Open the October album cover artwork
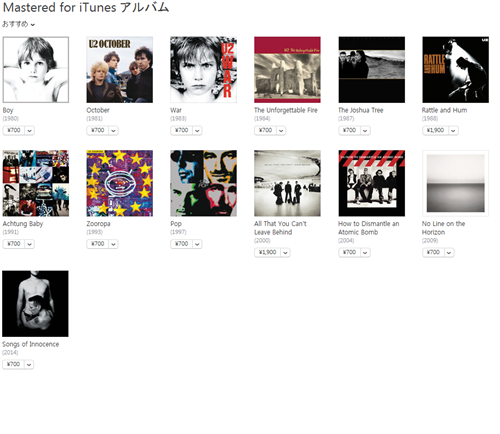Screen dimensions: 500x434 (120, 70)
